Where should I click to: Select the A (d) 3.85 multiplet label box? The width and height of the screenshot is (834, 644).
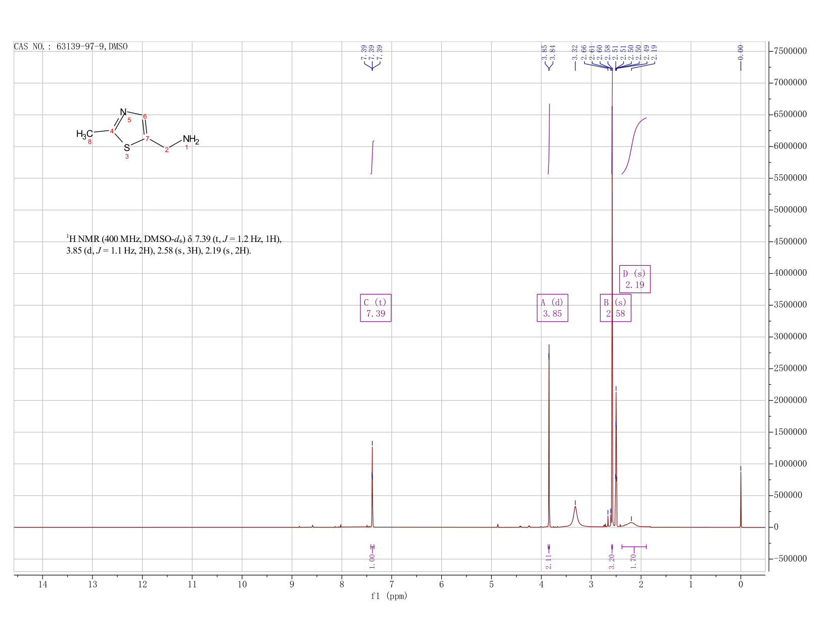(552, 308)
